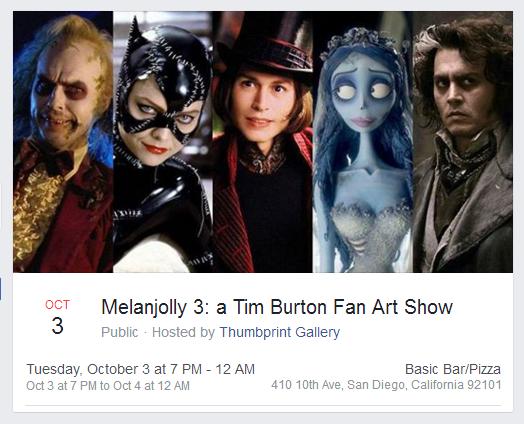Image resolution: width=524 pixels, height=424 pixels.
Task: Open the Thumbprint Gallery host link
Action: [x=279, y=332]
